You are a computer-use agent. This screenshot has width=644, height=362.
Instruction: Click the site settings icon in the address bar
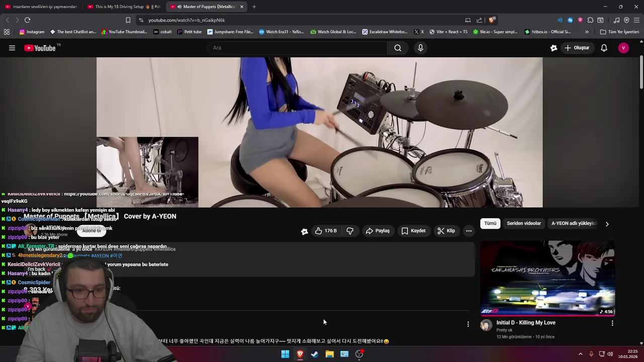pyautogui.click(x=141, y=20)
